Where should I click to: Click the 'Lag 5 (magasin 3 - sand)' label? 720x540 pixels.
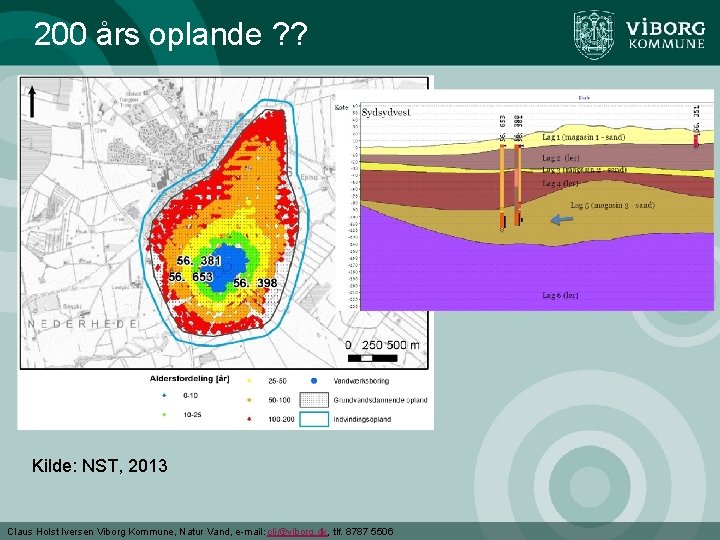coord(613,205)
